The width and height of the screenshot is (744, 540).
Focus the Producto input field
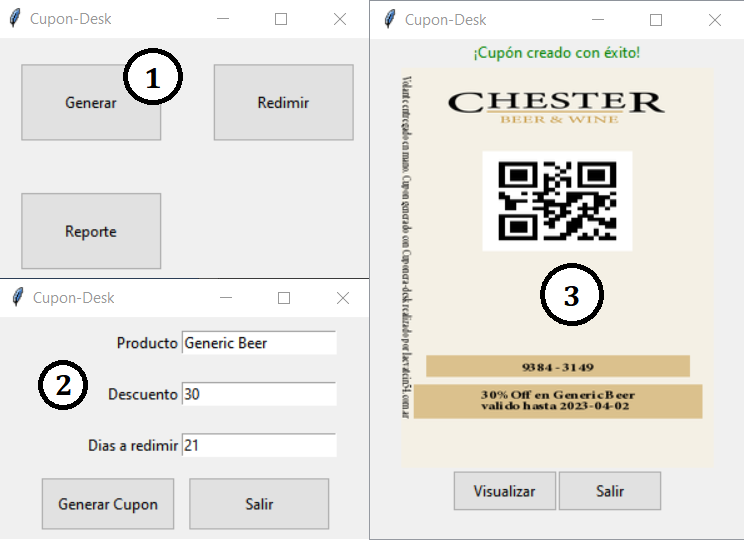[x=259, y=343]
